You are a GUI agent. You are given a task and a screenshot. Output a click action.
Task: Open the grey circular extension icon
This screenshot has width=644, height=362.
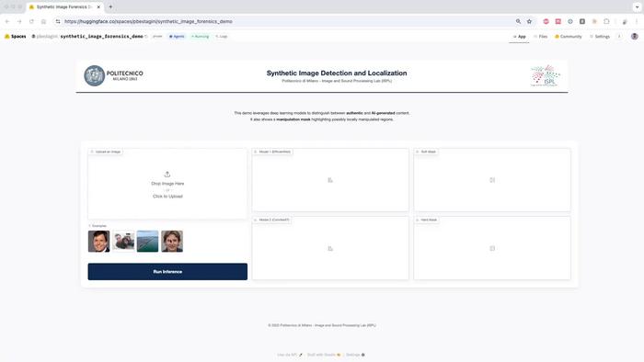click(570, 21)
